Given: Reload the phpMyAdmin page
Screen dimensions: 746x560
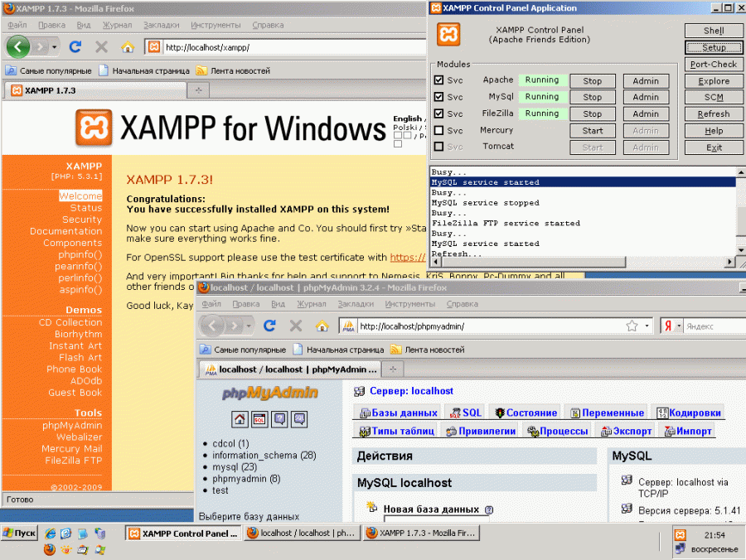Looking at the screenshot, I should point(269,326).
